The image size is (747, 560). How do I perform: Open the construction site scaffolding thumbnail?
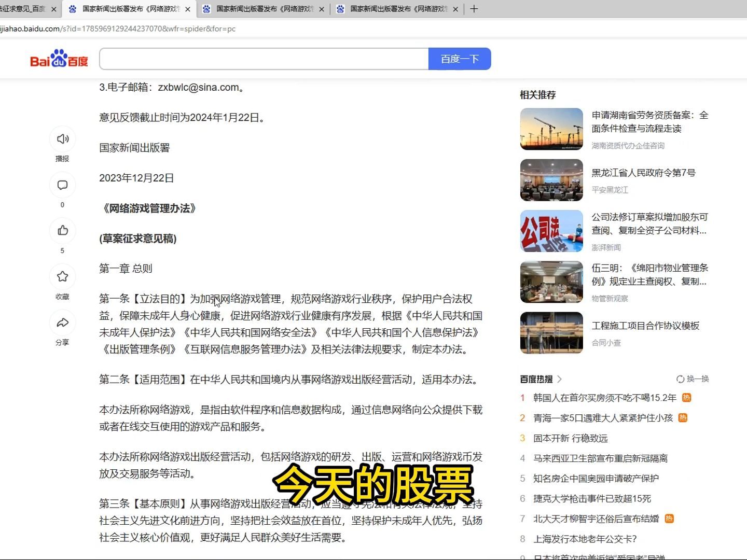pos(551,333)
